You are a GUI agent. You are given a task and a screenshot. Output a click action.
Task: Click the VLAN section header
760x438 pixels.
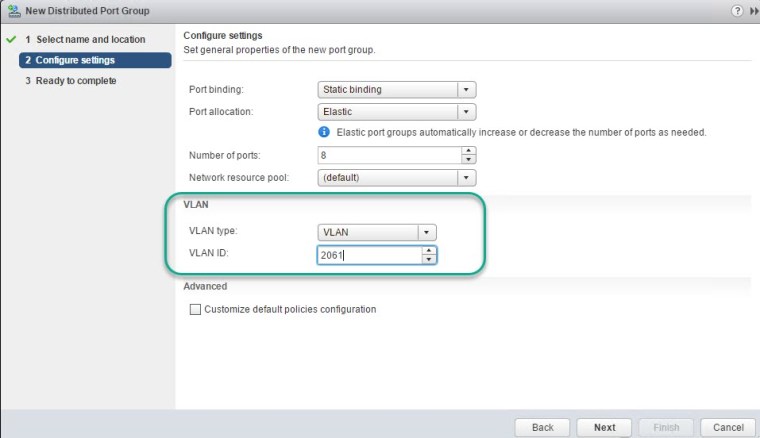196,204
